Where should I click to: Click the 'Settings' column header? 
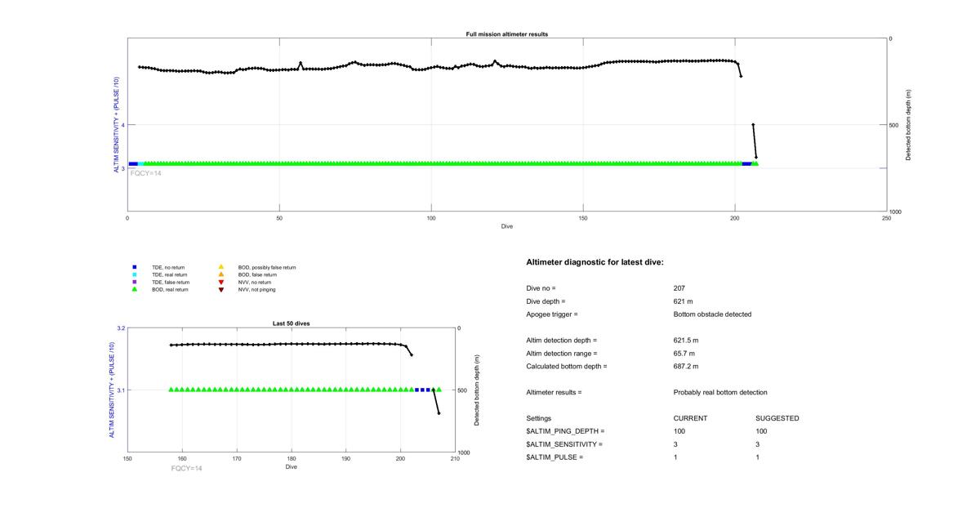(539, 419)
